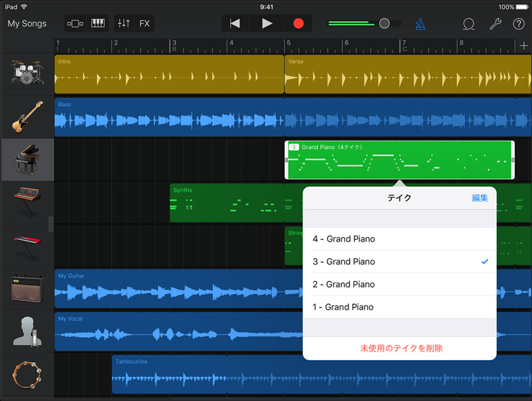The image size is (532, 401).
Task: Switch to the Tracks view button
Action: click(x=75, y=24)
